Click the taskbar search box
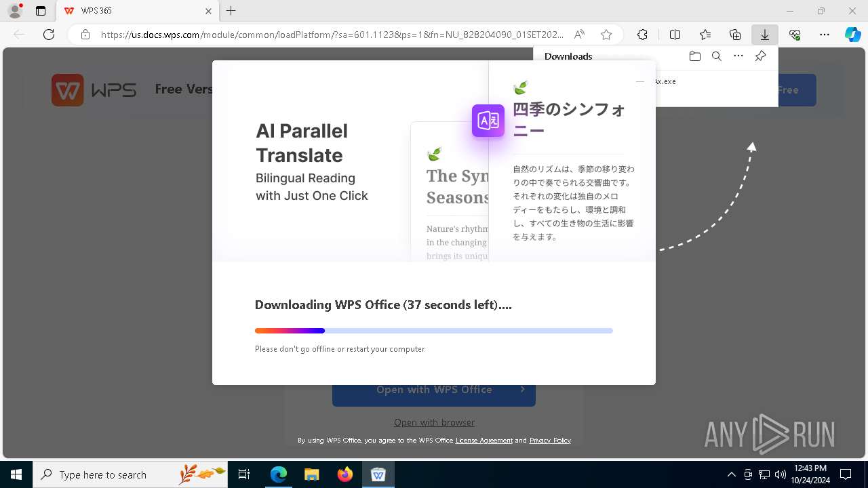This screenshot has width=868, height=488. [130, 474]
